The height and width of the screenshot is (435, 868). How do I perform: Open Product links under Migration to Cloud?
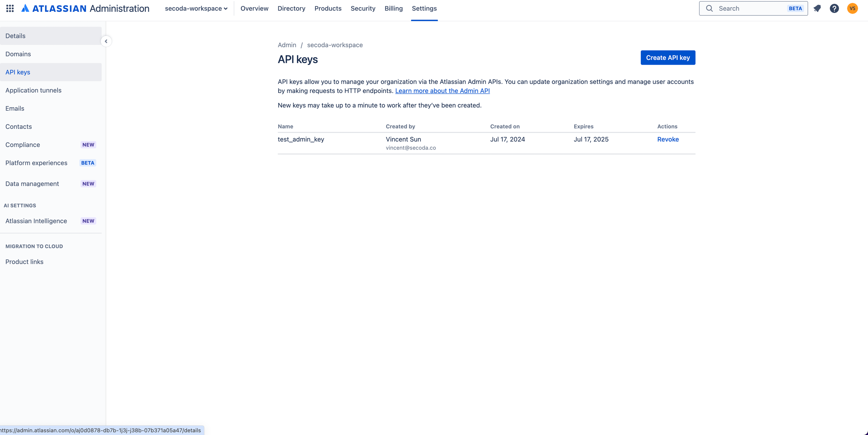(x=24, y=262)
